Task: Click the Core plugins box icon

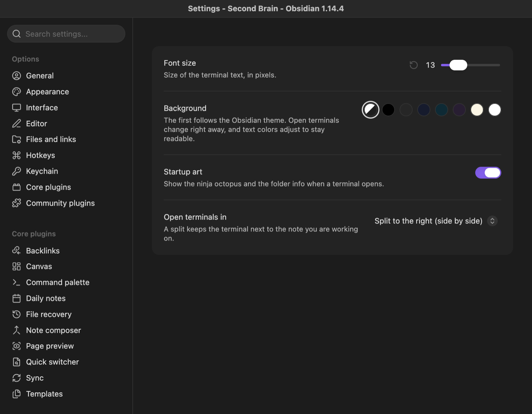Action: (x=16, y=187)
